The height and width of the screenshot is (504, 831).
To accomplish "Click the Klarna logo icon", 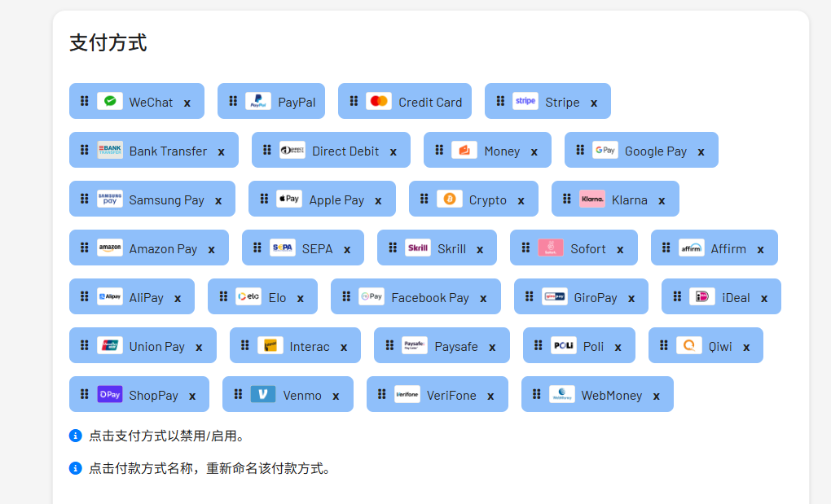I will tap(592, 199).
